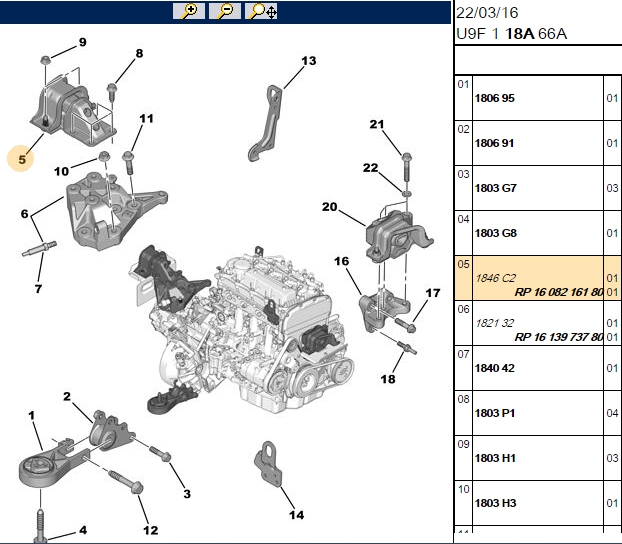The image size is (622, 544).
Task: Click callout 22 washer label
Action: click(371, 167)
